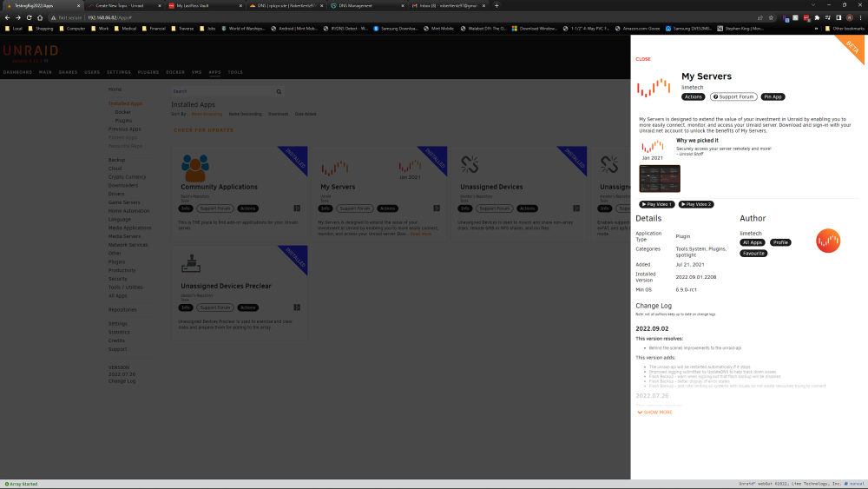
Task: Click the Unraid logo in header
Action: click(30, 51)
